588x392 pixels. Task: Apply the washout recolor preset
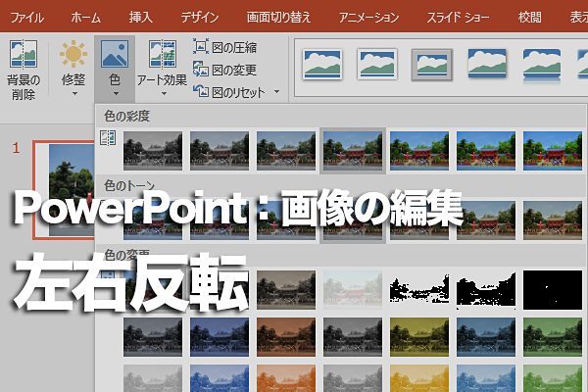(x=353, y=290)
